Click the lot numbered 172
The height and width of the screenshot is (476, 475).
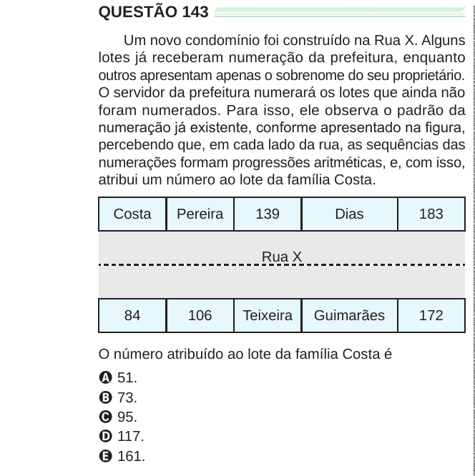(431, 315)
